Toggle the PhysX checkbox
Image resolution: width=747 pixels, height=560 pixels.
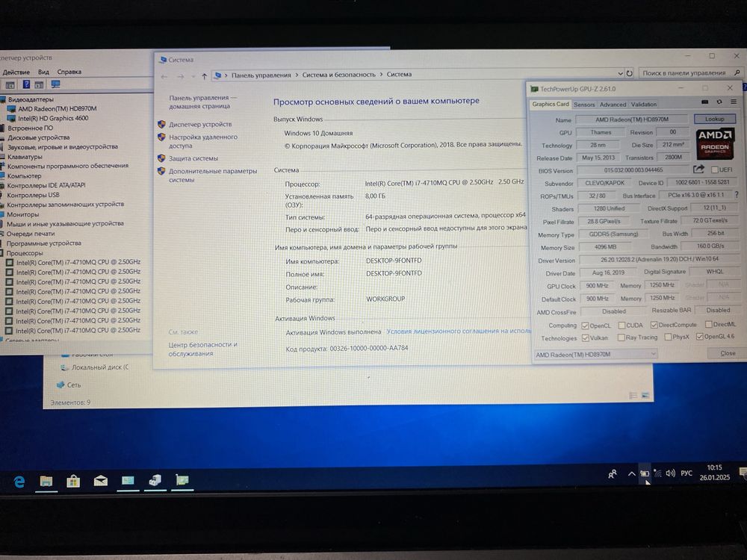click(668, 337)
